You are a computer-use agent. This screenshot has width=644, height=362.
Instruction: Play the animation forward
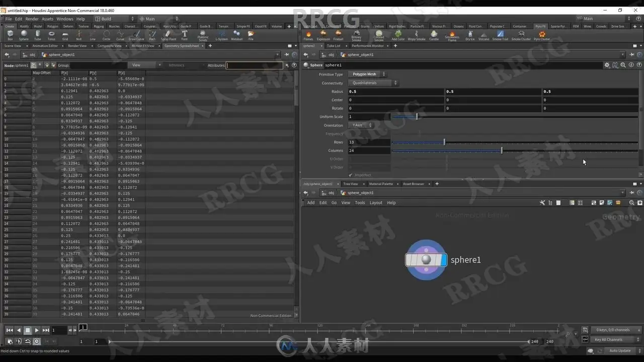click(37, 330)
